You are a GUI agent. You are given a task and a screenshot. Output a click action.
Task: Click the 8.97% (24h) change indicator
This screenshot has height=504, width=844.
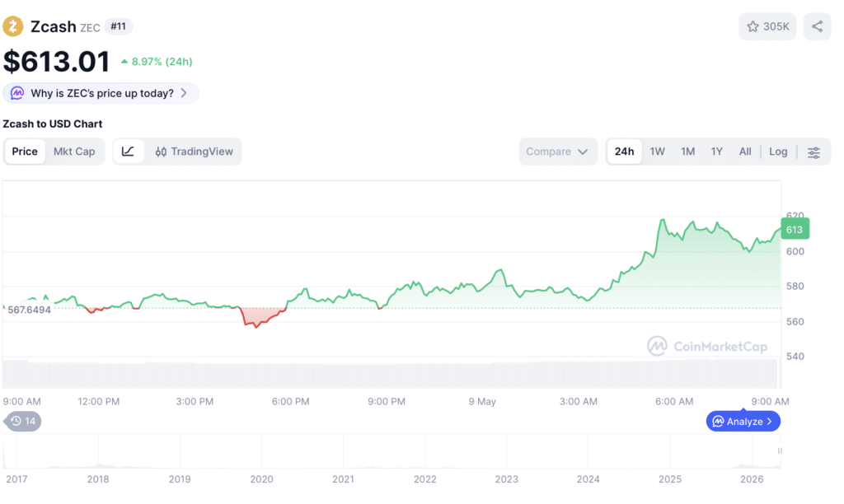coord(157,62)
